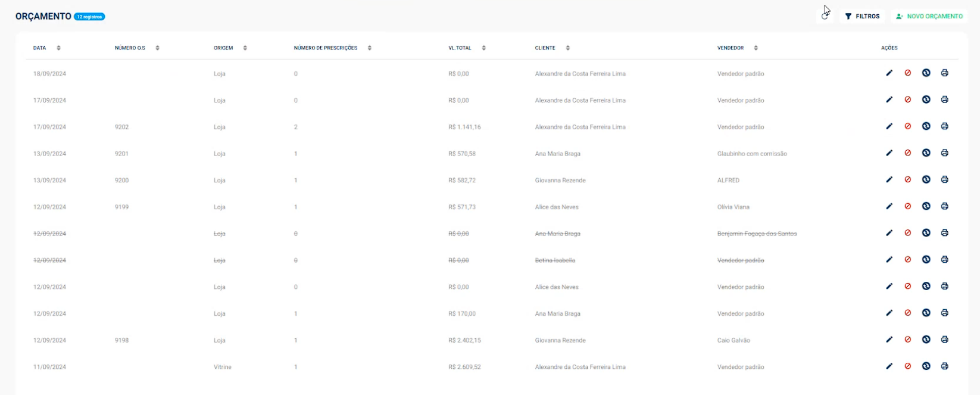Select total value 'R$ 2.609,52'
This screenshot has height=395, width=980.
point(464,367)
